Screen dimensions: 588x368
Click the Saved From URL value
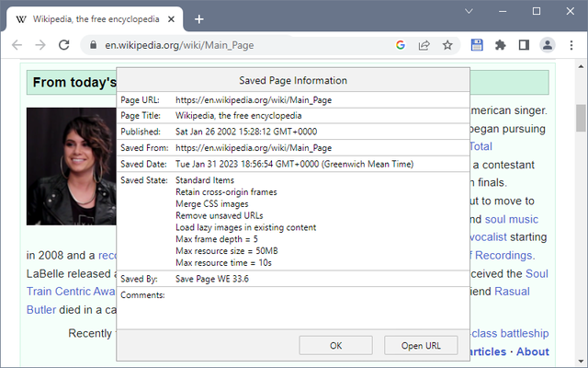254,148
